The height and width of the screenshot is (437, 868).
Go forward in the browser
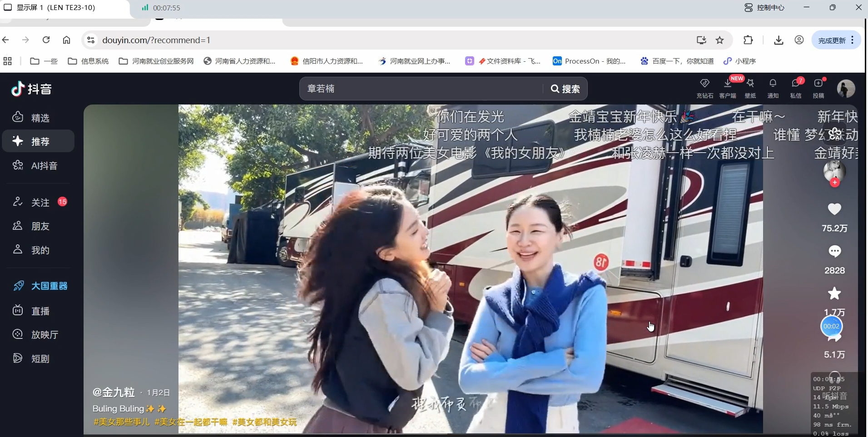tap(26, 40)
